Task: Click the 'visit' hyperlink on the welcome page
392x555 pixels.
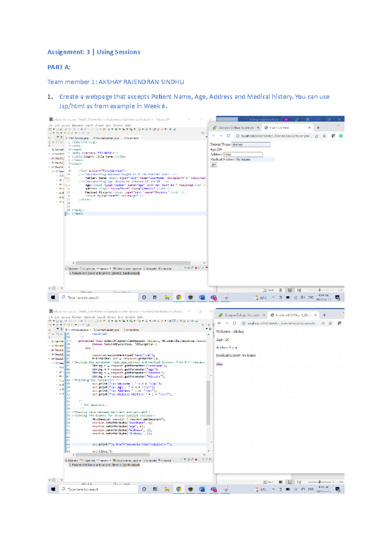Action: tap(219, 363)
